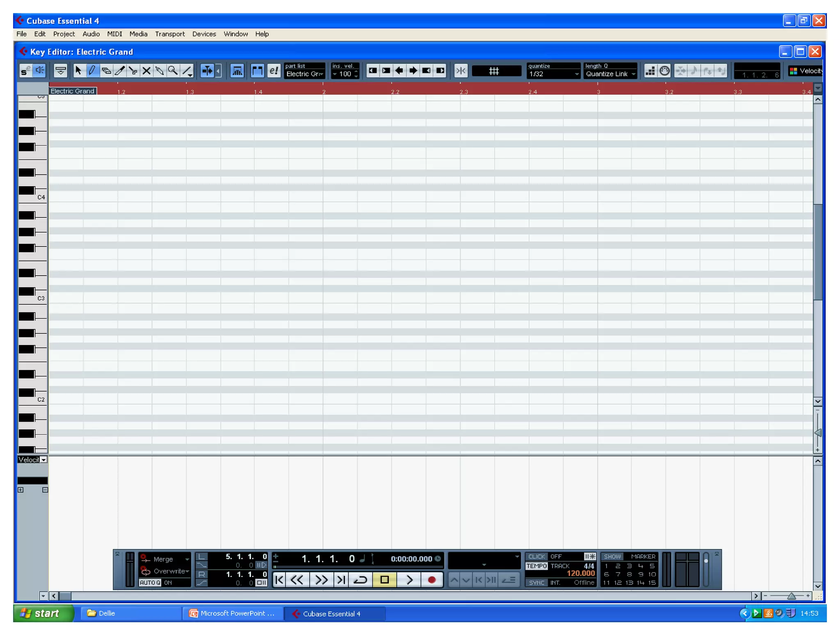Toggle the Snap button
The image size is (840, 630).
click(x=461, y=71)
